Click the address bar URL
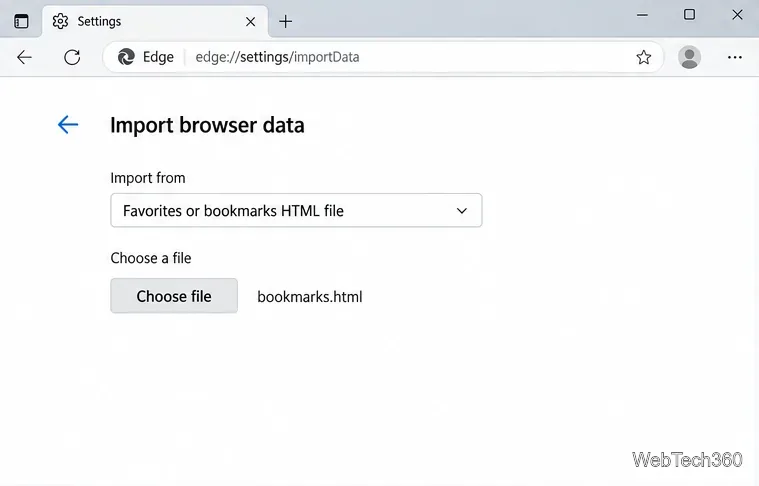This screenshot has height=486, width=759. click(277, 57)
